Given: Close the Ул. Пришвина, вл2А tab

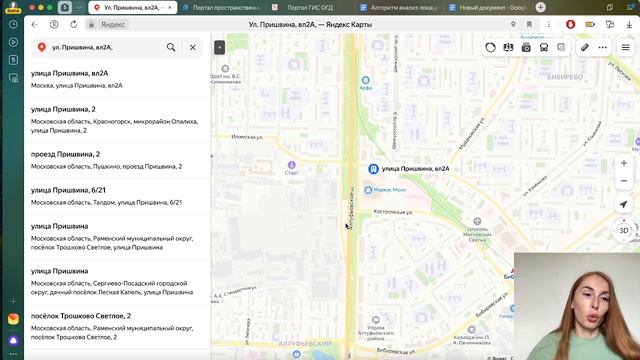Looking at the screenshot, I should coord(170,7).
